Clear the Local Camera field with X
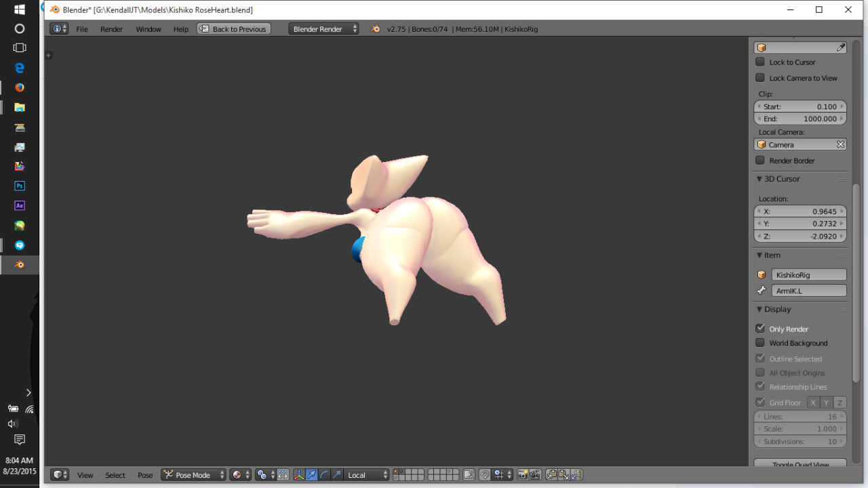This screenshot has width=868, height=488. (x=841, y=144)
